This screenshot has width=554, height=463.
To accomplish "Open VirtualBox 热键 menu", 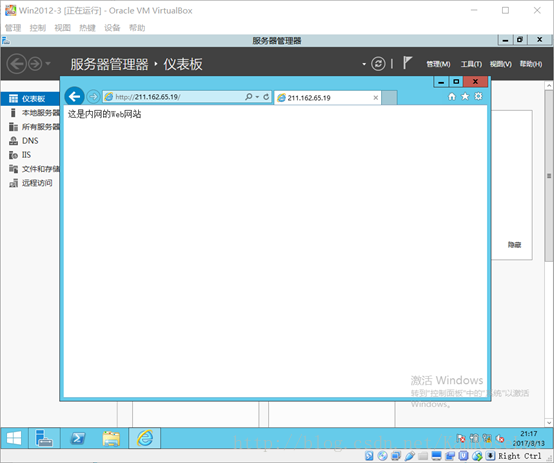I will pyautogui.click(x=87, y=28).
